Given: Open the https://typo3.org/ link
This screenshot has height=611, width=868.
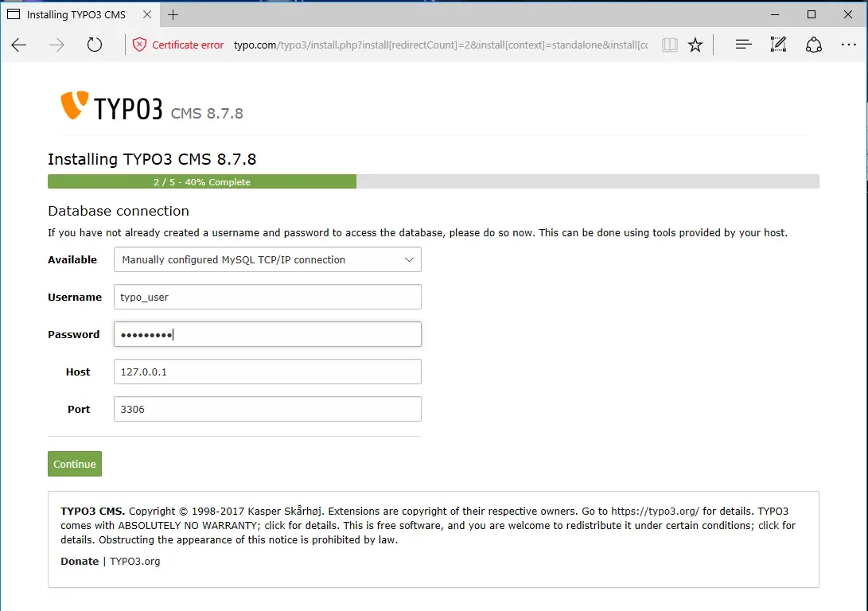Looking at the screenshot, I should [655, 511].
